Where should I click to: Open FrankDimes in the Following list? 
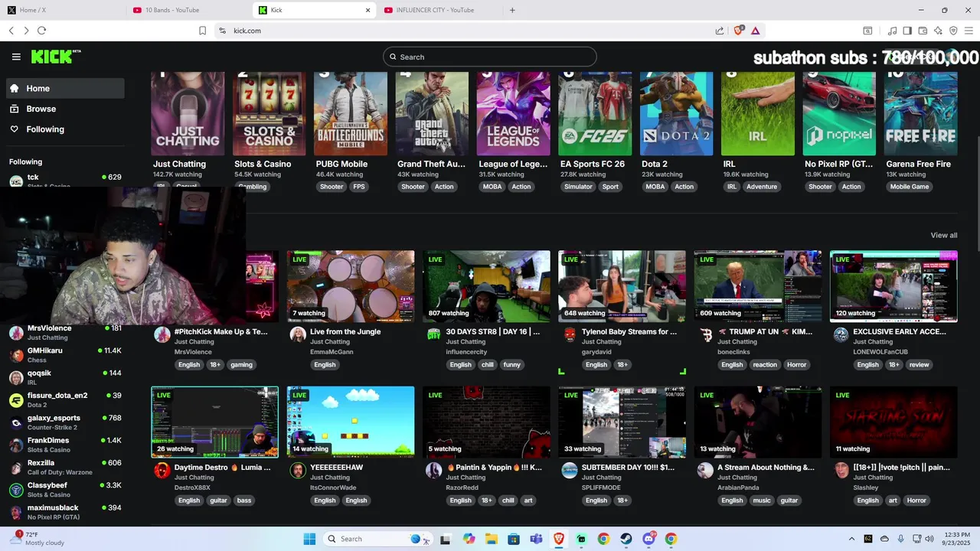(x=66, y=445)
